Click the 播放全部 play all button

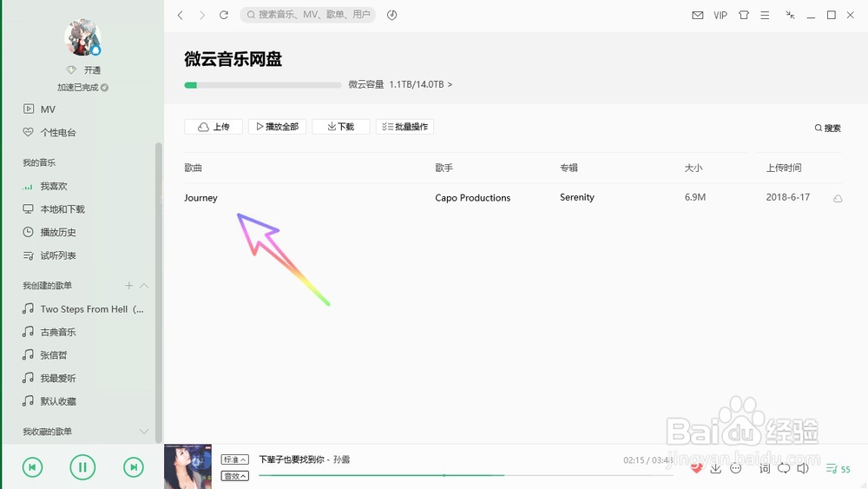pyautogui.click(x=278, y=127)
